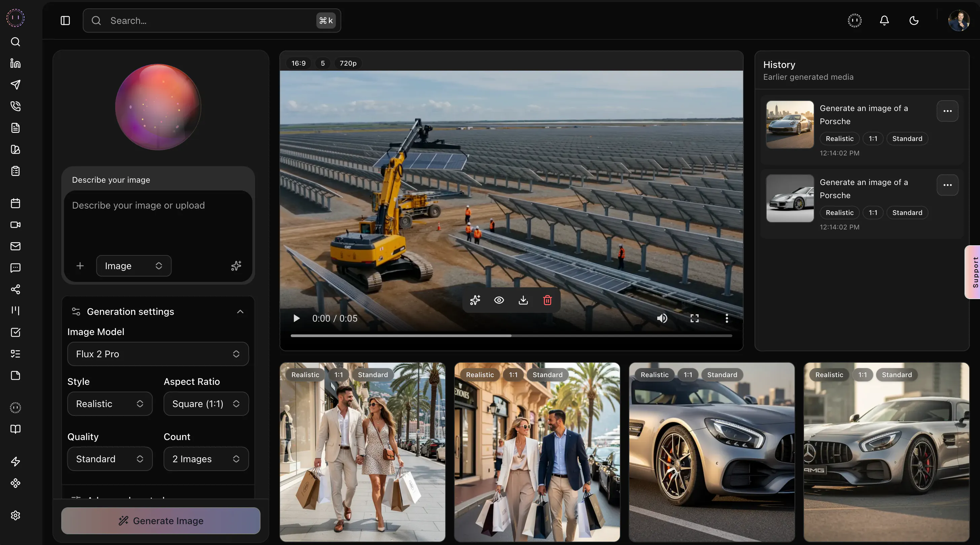Open the paper plane outreach icon
The image size is (980, 545).
pyautogui.click(x=15, y=84)
